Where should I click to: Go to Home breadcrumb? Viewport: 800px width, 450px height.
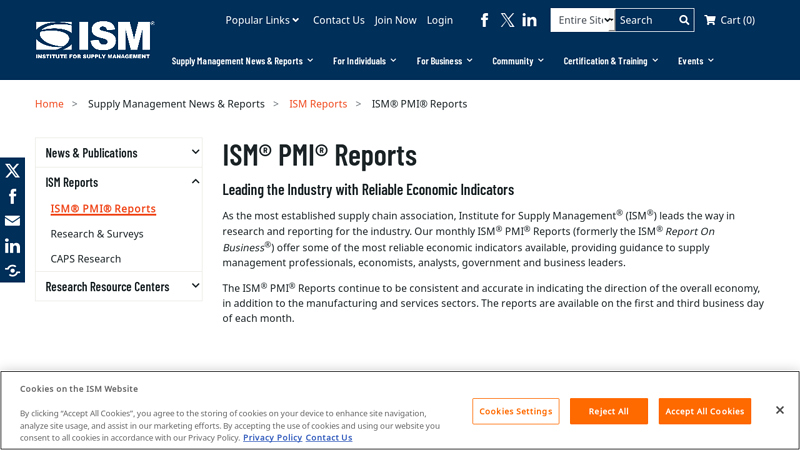(49, 104)
